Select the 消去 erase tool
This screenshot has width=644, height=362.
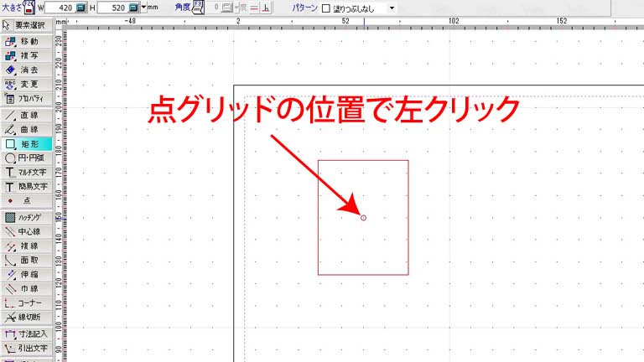click(x=27, y=70)
